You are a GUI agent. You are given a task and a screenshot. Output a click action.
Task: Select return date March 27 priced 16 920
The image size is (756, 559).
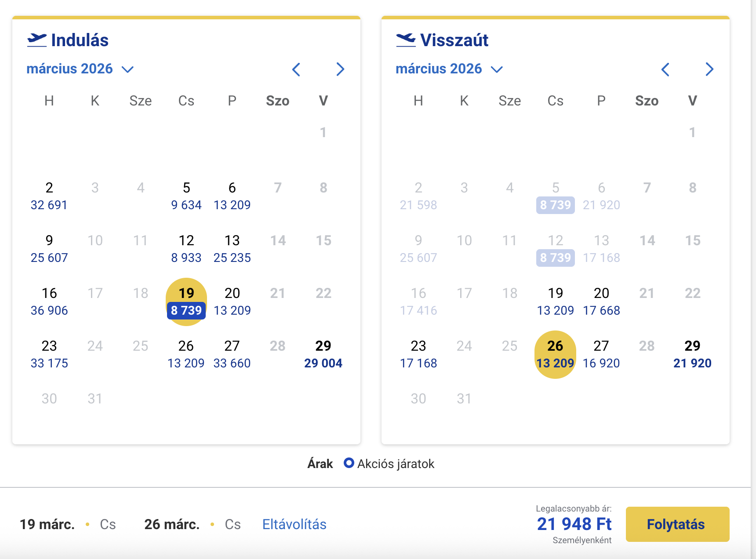pos(601,354)
